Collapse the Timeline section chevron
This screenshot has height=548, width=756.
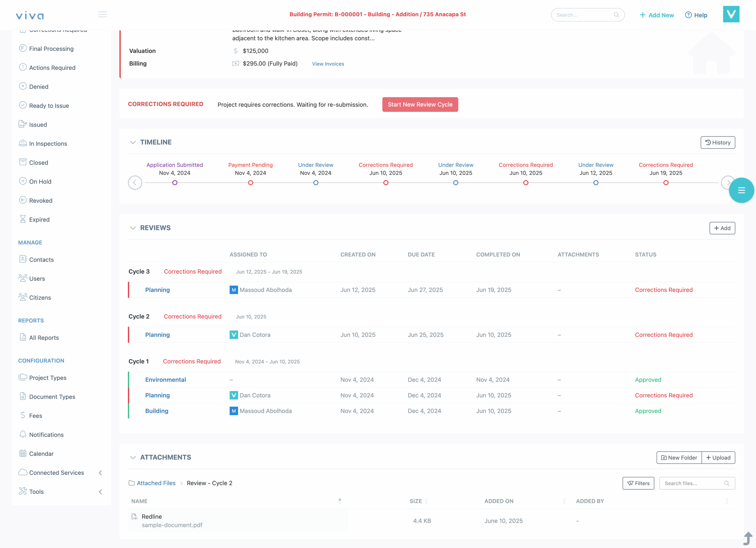click(x=133, y=142)
